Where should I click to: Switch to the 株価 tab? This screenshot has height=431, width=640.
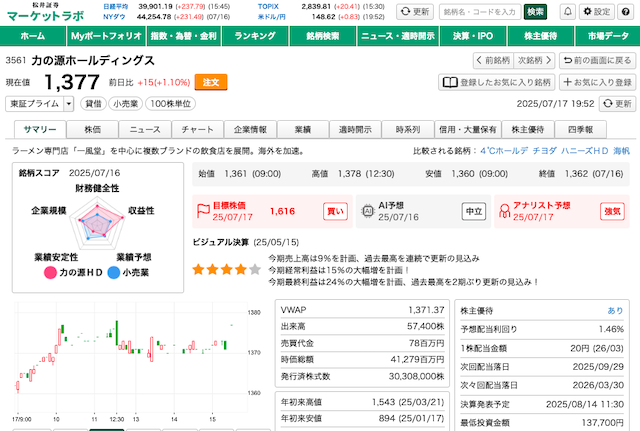93,130
